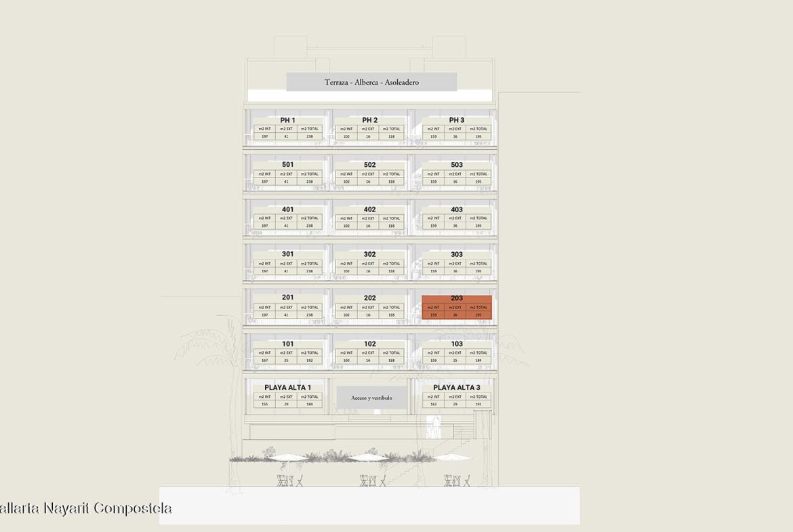Click unit 202
The image size is (793, 532).
coord(369,307)
